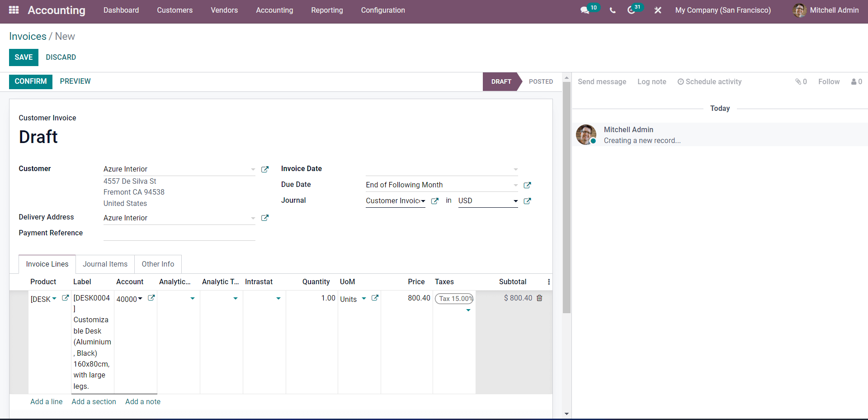Click the PREVIEW button
Screen dimensions: 868x420
tap(75, 81)
